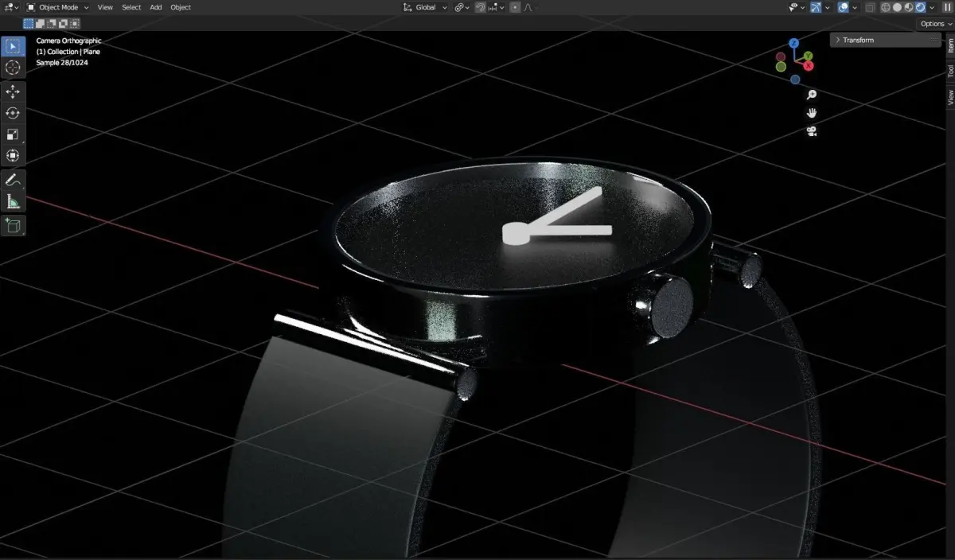Switch to Solid viewport shading
This screenshot has width=955, height=560.
pos(897,7)
